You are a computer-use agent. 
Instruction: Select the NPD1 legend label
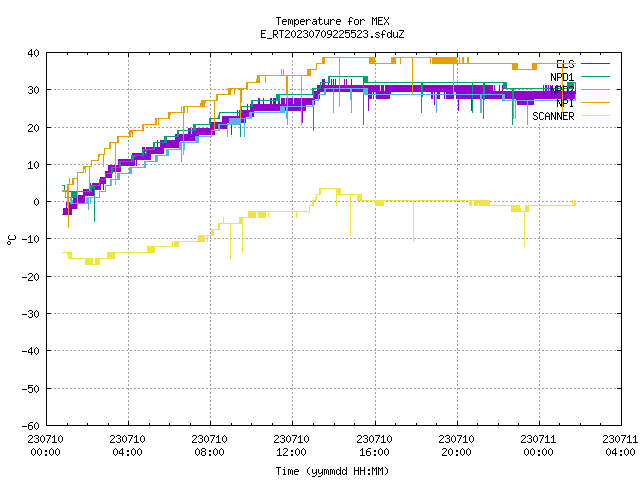562,77
